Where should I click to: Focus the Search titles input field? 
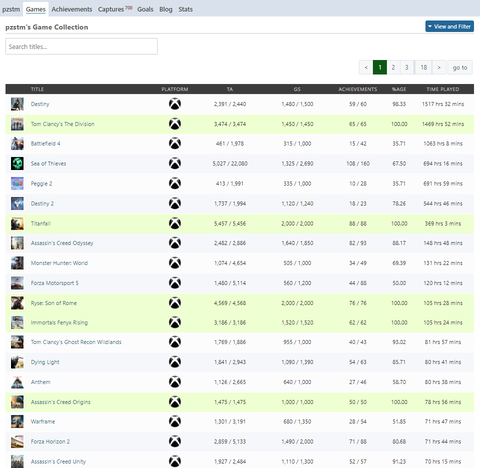point(81,46)
